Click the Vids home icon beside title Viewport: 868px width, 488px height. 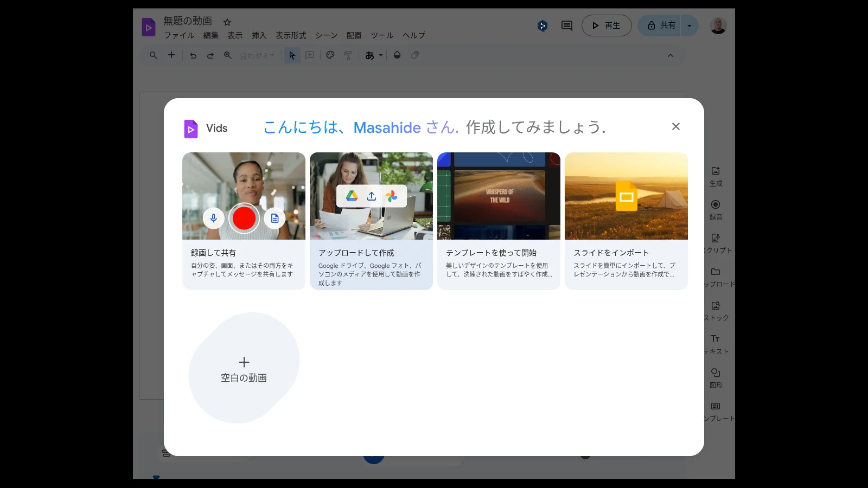coord(149,27)
